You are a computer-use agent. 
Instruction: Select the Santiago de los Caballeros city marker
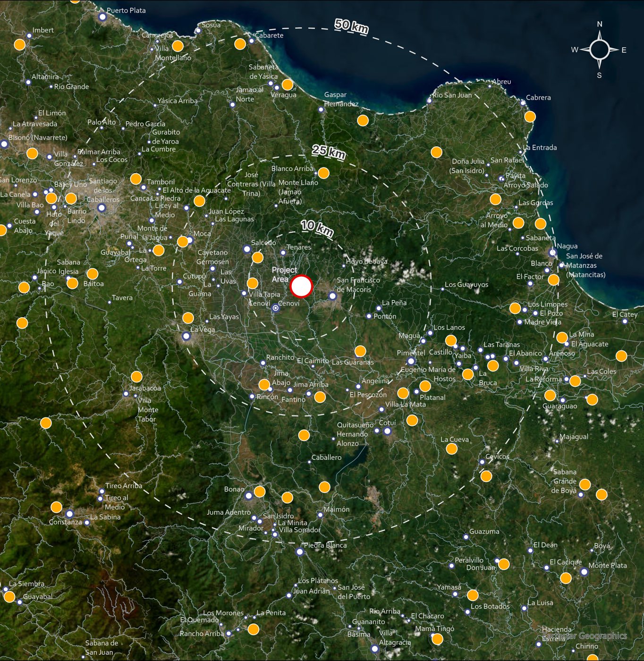(102, 207)
